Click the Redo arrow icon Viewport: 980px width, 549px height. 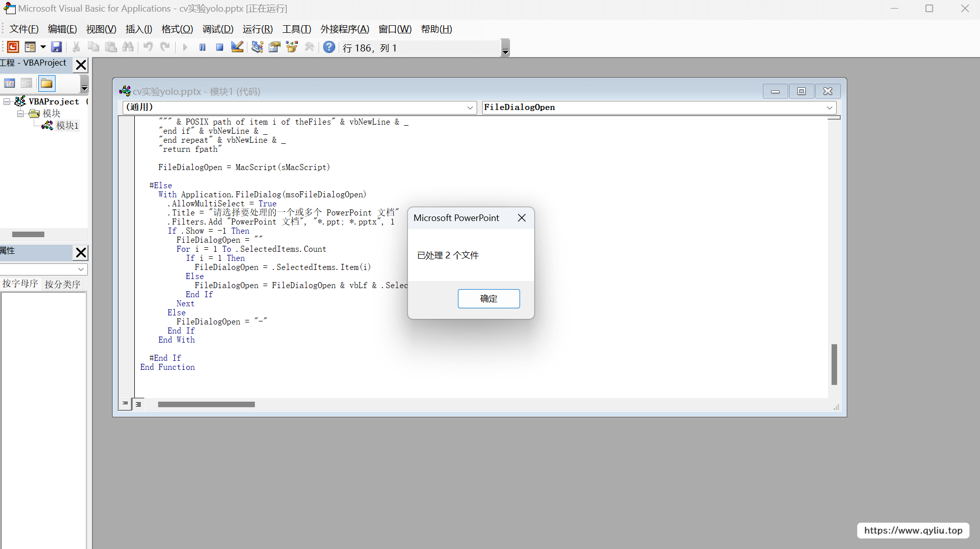pyautogui.click(x=165, y=47)
